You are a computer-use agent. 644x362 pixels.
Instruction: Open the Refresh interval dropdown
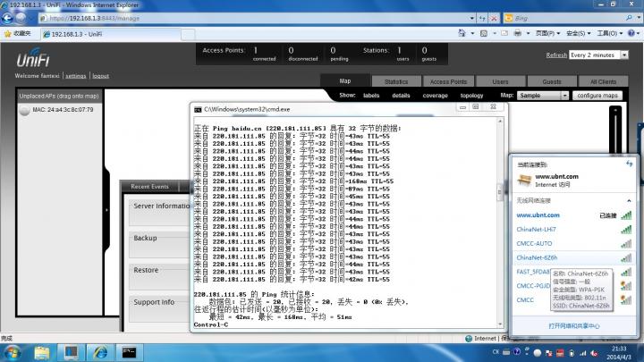pos(624,55)
